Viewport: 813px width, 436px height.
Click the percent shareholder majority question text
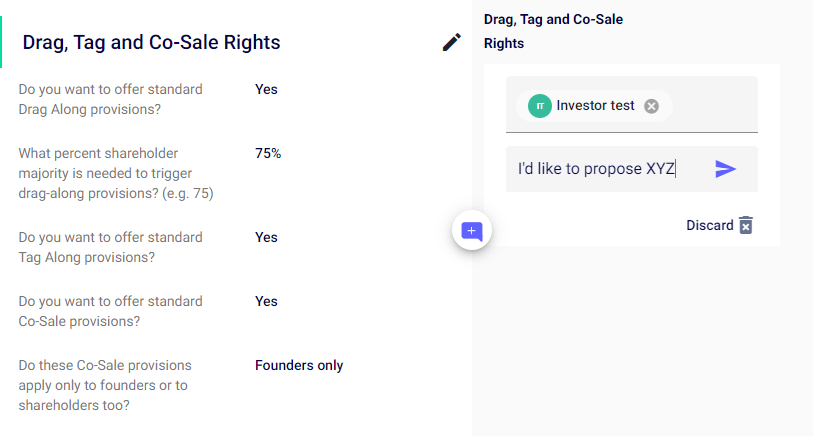click(x=115, y=173)
